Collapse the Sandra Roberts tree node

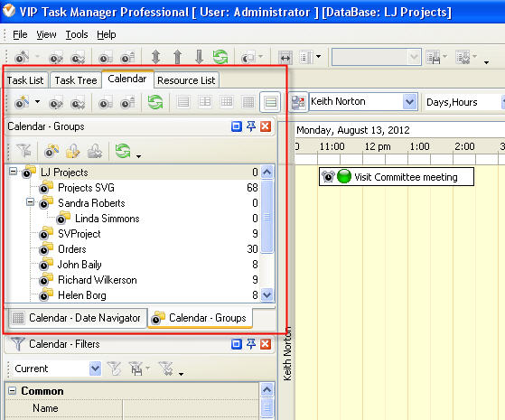(31, 202)
